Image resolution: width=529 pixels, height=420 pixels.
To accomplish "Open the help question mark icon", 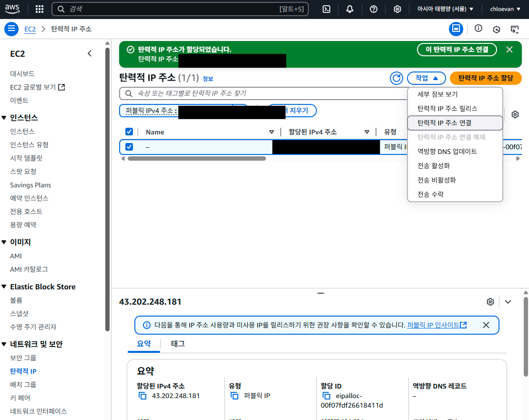I will [x=373, y=9].
